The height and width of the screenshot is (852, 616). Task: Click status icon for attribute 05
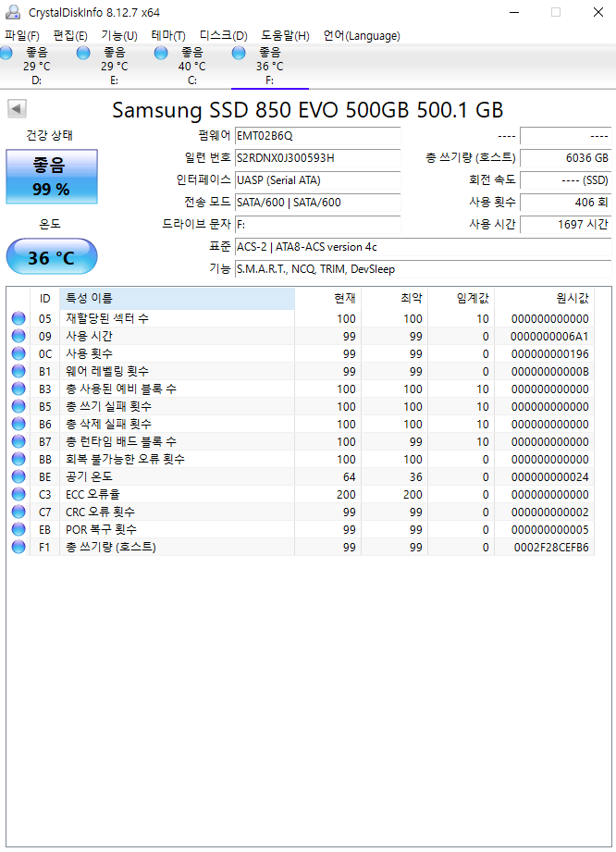[18, 318]
